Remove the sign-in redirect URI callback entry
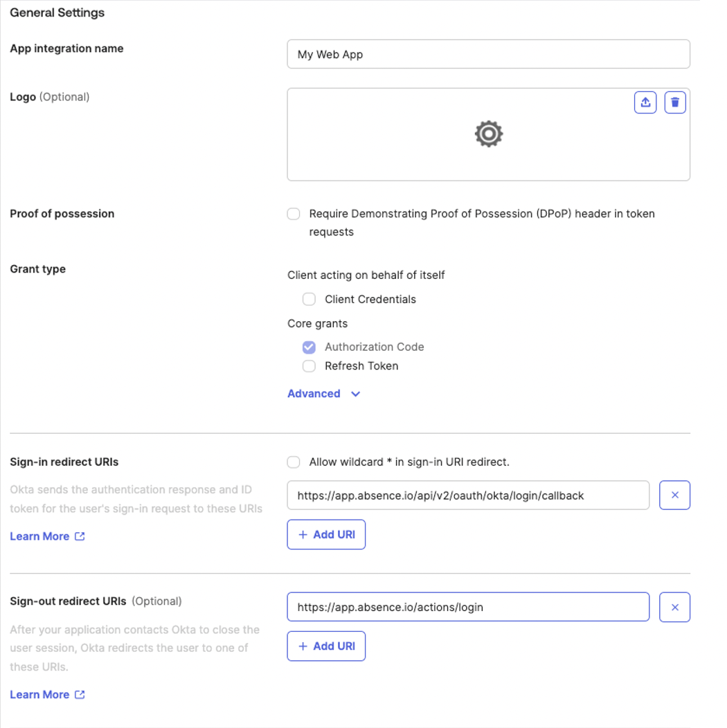This screenshot has height=728, width=727. click(x=674, y=495)
